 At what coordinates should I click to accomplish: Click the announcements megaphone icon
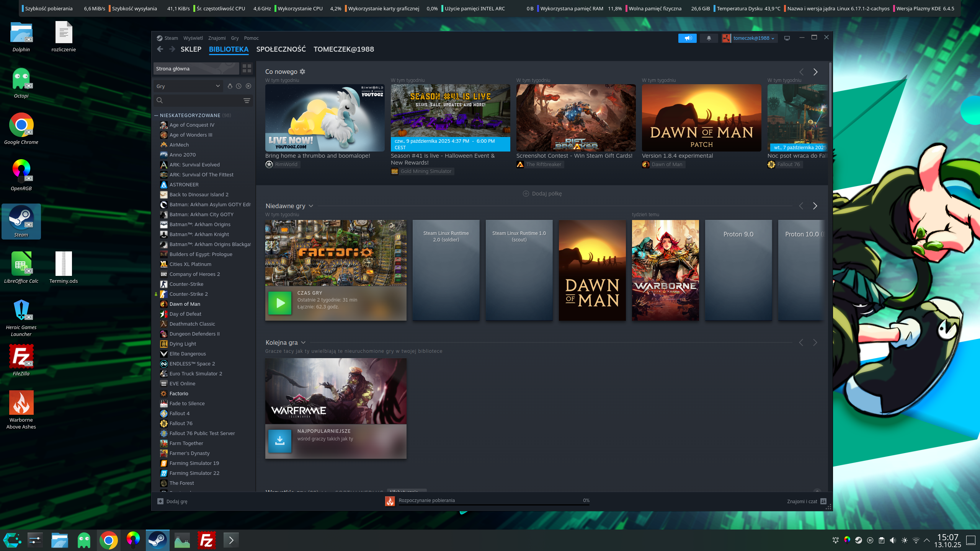tap(688, 38)
